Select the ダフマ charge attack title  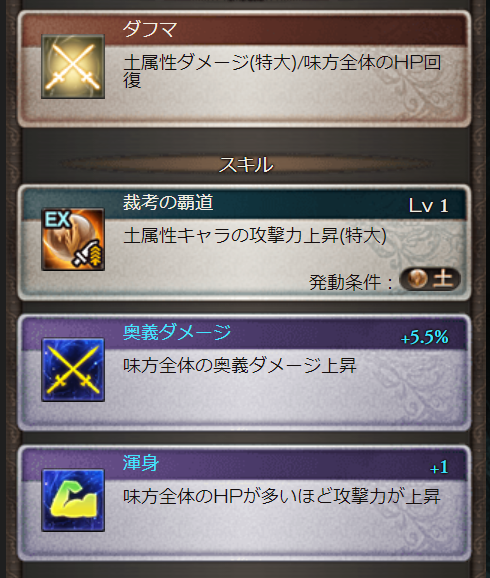(150, 29)
